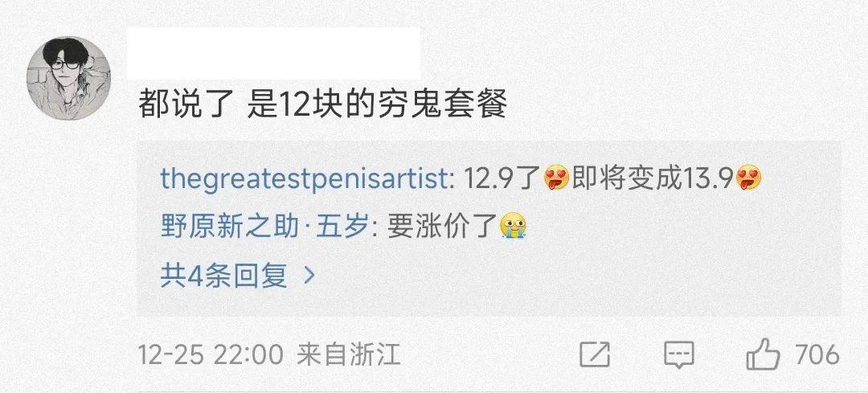
Task: Click the 来自浙江 location label
Action: tap(349, 354)
